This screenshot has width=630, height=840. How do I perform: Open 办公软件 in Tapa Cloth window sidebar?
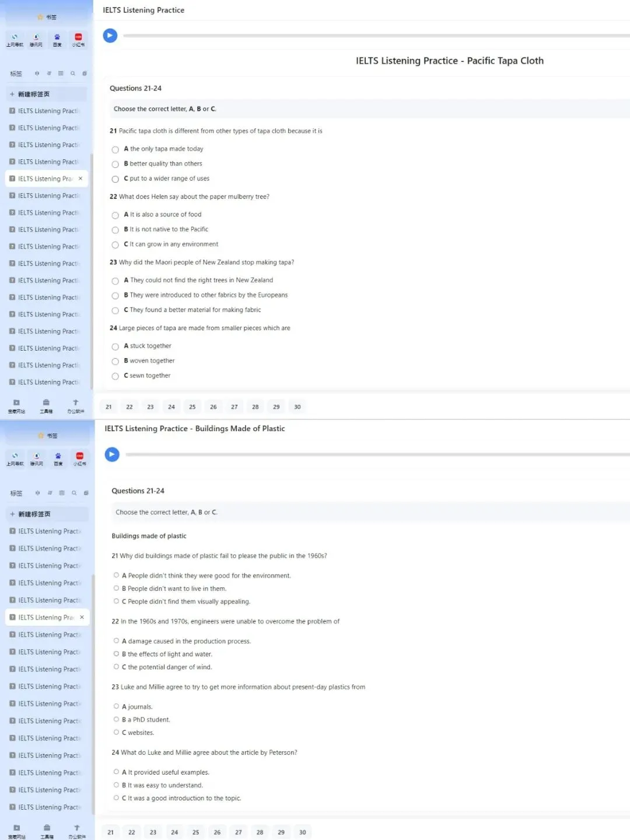(x=76, y=406)
